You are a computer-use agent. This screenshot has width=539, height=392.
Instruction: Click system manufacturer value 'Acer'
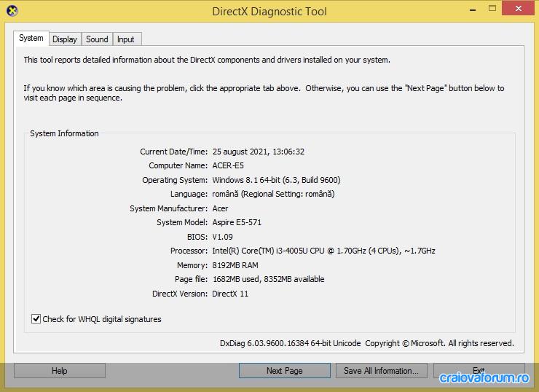(220, 208)
